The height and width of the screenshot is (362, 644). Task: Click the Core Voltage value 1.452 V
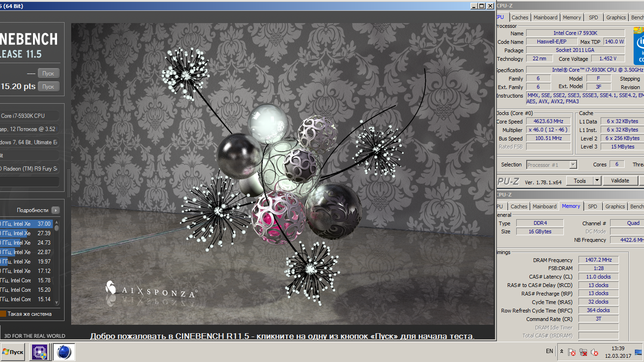[608, 59]
